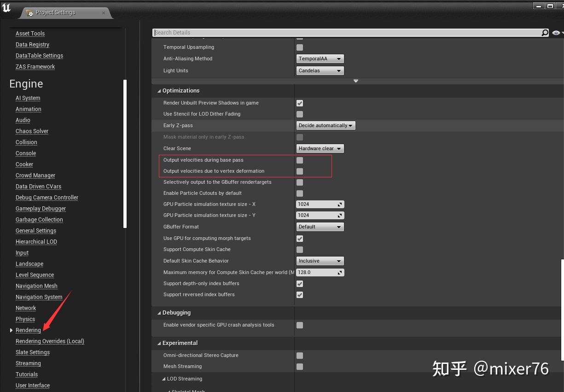Click the gear icon on the Project Settings tab

[x=30, y=13]
